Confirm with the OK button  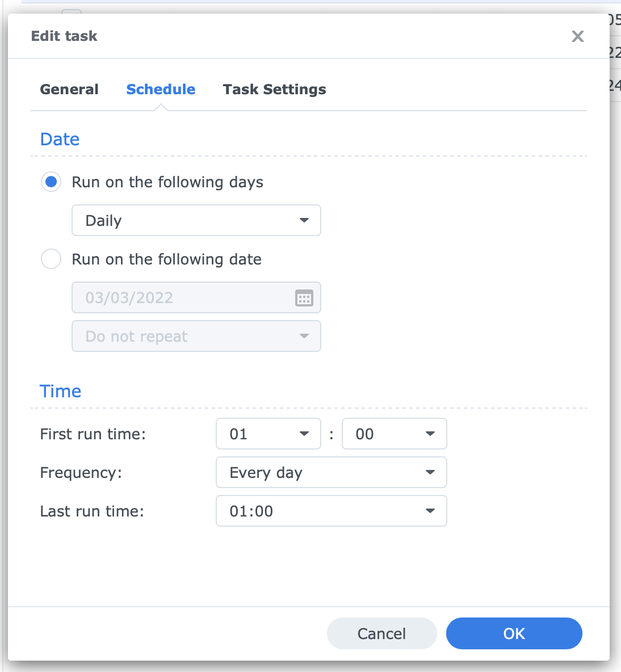click(514, 633)
